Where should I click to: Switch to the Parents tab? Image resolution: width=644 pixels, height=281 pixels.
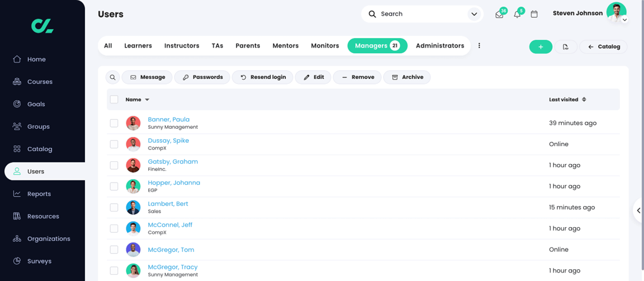[x=248, y=46]
